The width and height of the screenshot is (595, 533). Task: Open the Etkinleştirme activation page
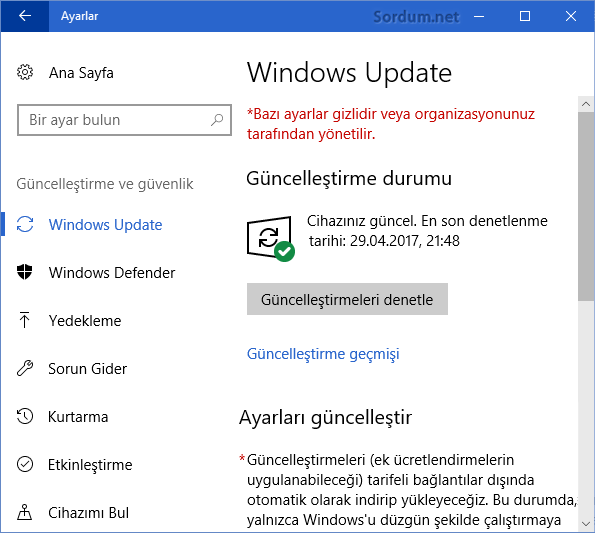coord(90,465)
